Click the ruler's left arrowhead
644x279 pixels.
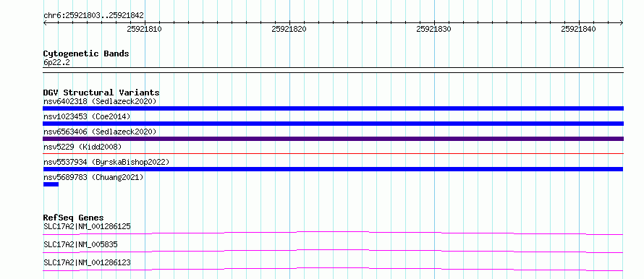coord(45,23)
